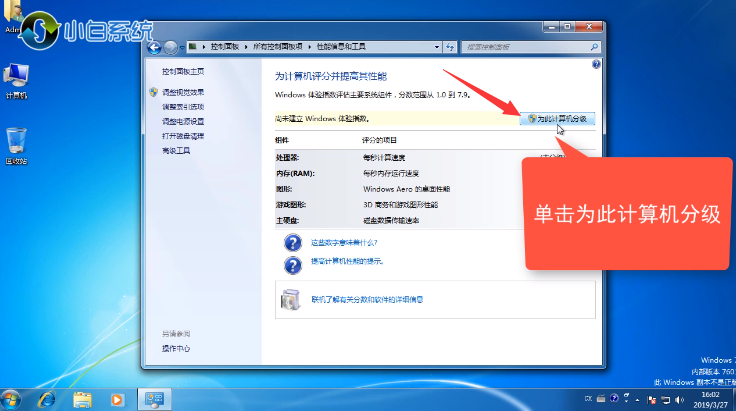Launch Windows Media Player from taskbar
736x411 pixels.
pos(117,400)
